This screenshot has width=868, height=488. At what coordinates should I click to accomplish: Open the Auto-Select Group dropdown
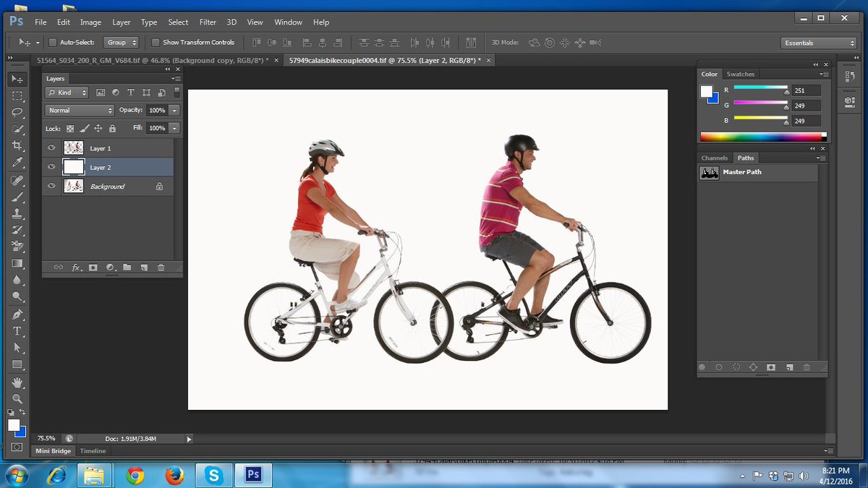122,43
